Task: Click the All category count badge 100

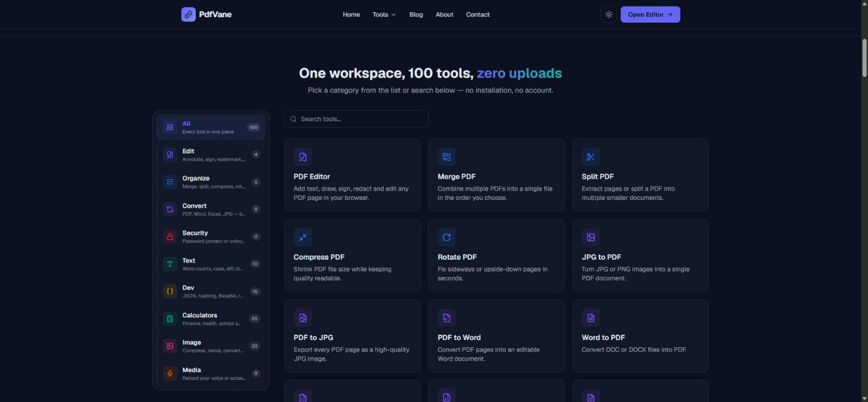Action: [253, 127]
